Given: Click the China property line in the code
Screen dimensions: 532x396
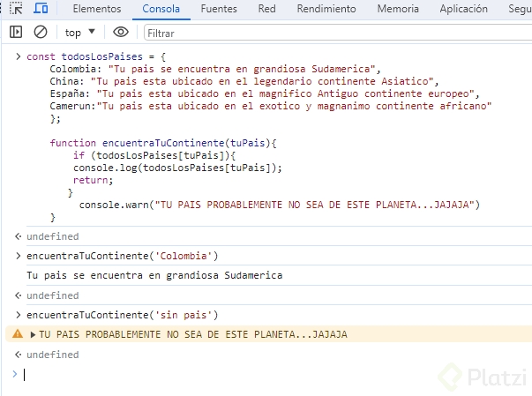Looking at the screenshot, I should coord(244,81).
